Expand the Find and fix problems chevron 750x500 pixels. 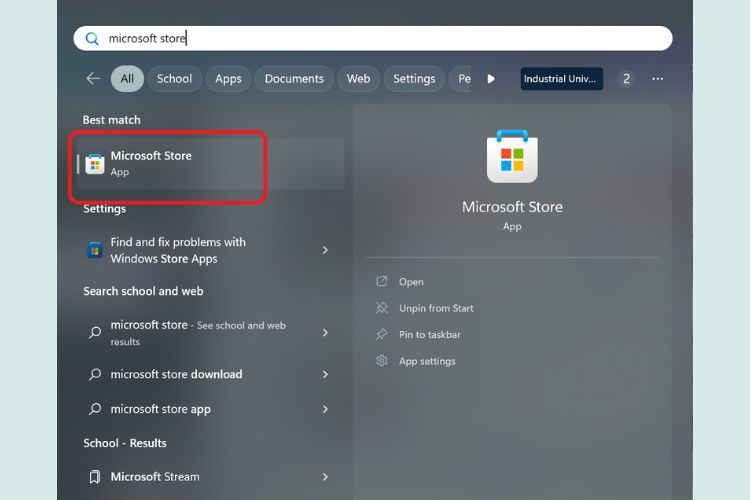click(325, 250)
